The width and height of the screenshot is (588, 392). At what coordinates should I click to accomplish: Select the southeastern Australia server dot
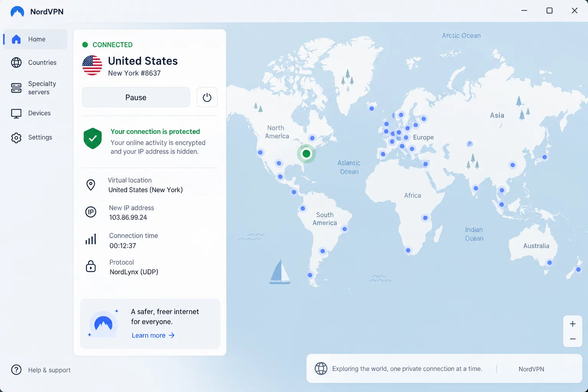click(x=550, y=263)
